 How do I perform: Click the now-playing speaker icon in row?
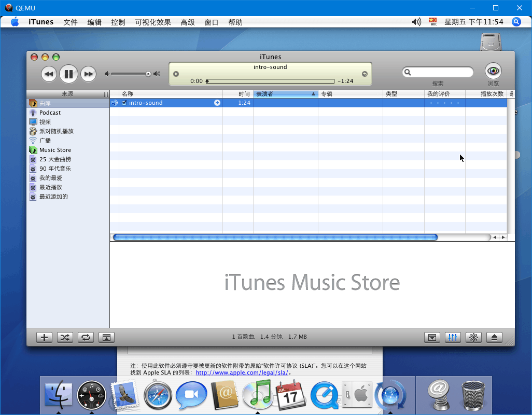pos(115,103)
